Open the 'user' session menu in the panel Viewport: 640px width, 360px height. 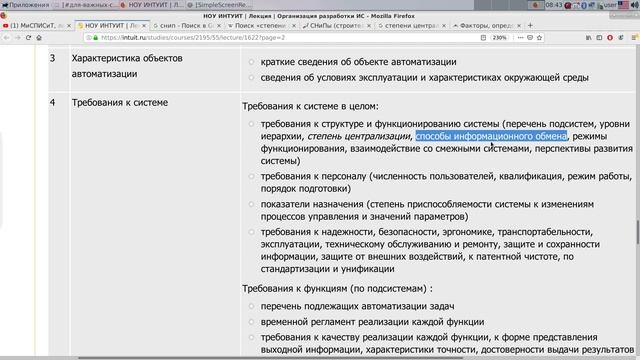click(610, 5)
